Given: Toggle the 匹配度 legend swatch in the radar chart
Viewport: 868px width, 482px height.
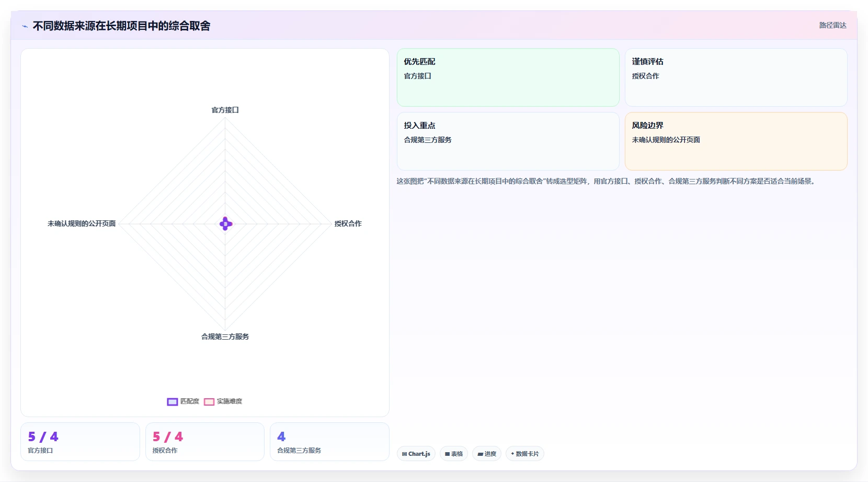Looking at the screenshot, I should click(x=173, y=401).
